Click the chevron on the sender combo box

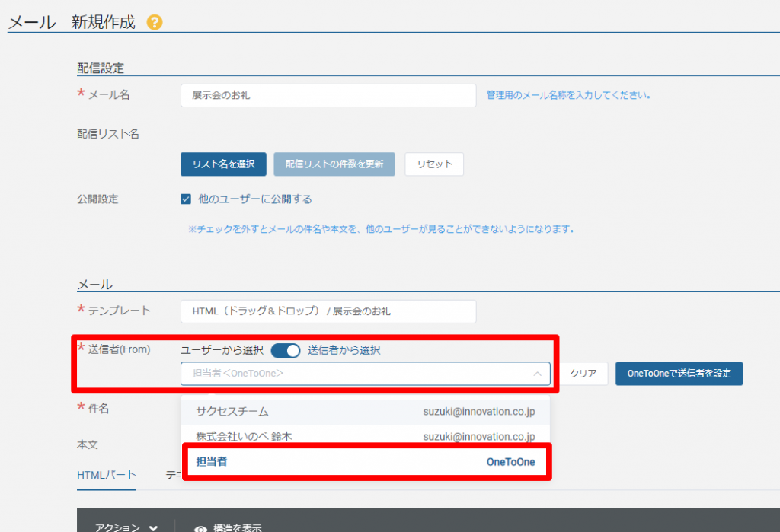(x=537, y=374)
